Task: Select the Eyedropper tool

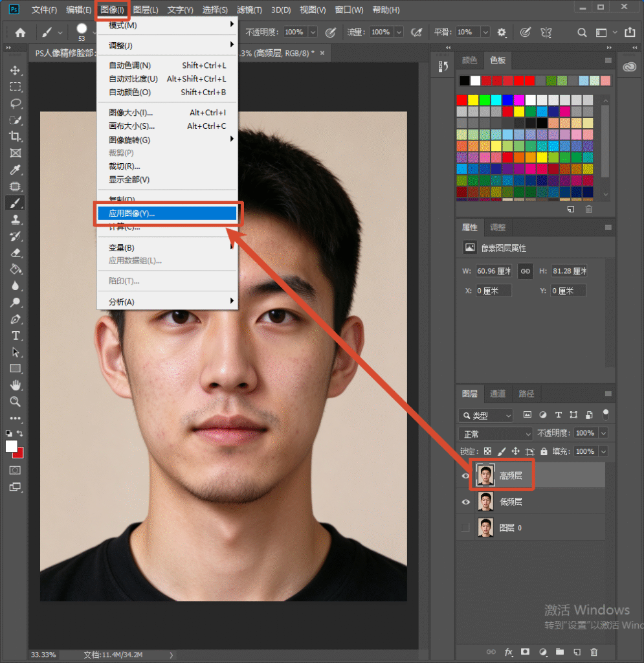Action: pos(16,170)
